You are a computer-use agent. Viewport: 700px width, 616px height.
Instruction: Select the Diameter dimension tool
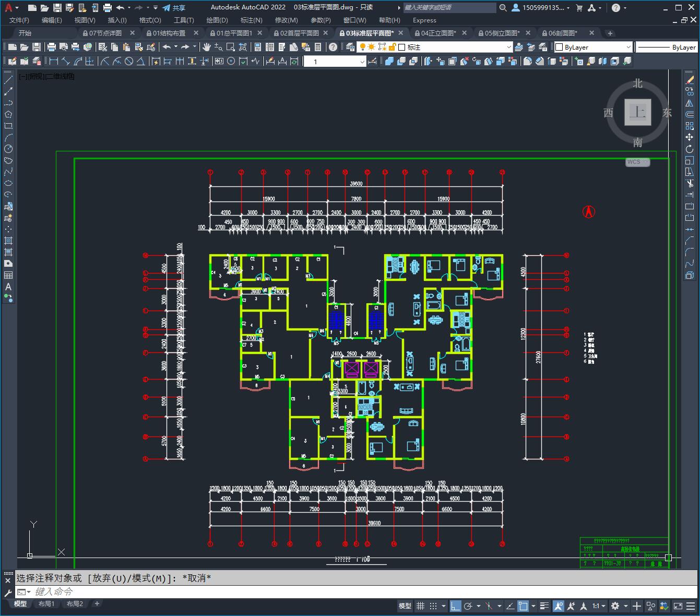pos(128,61)
